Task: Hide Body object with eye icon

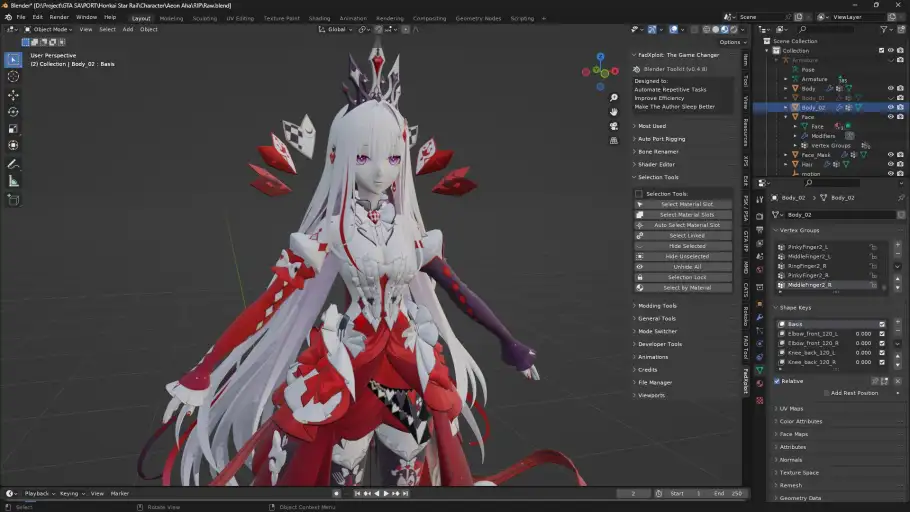Action: click(x=891, y=88)
